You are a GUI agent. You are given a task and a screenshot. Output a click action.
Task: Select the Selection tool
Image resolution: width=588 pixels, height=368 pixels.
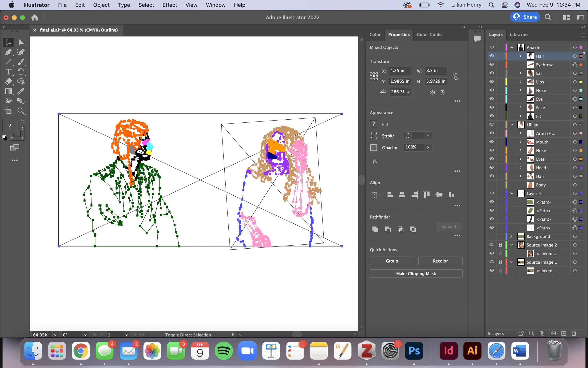(8, 42)
